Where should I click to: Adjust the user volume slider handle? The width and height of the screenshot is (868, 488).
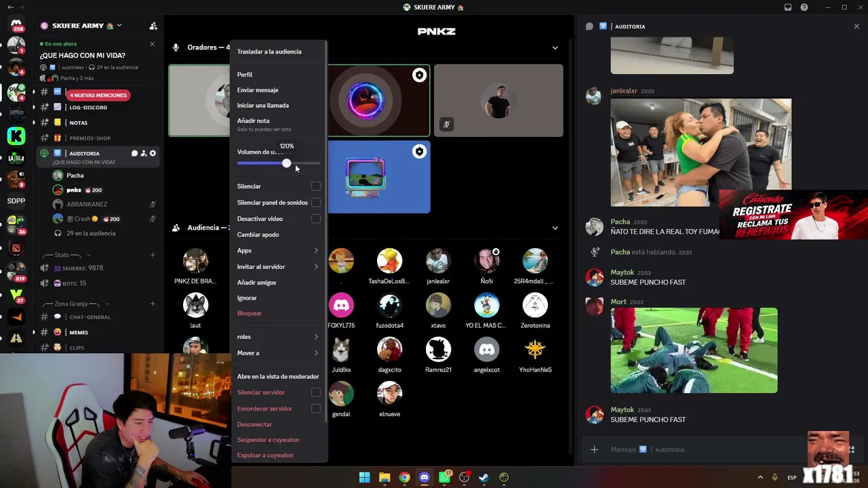click(287, 163)
